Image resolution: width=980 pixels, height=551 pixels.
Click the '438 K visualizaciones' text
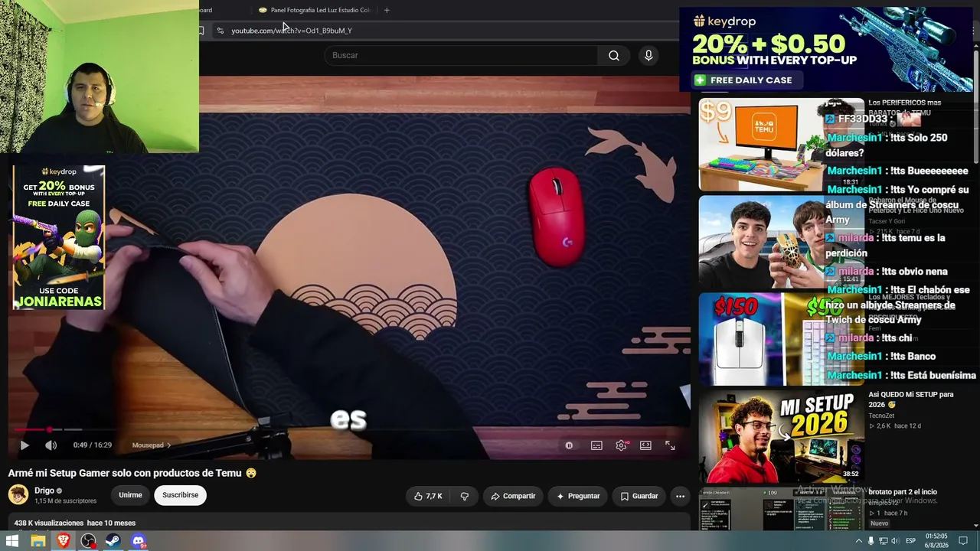pyautogui.click(x=48, y=523)
